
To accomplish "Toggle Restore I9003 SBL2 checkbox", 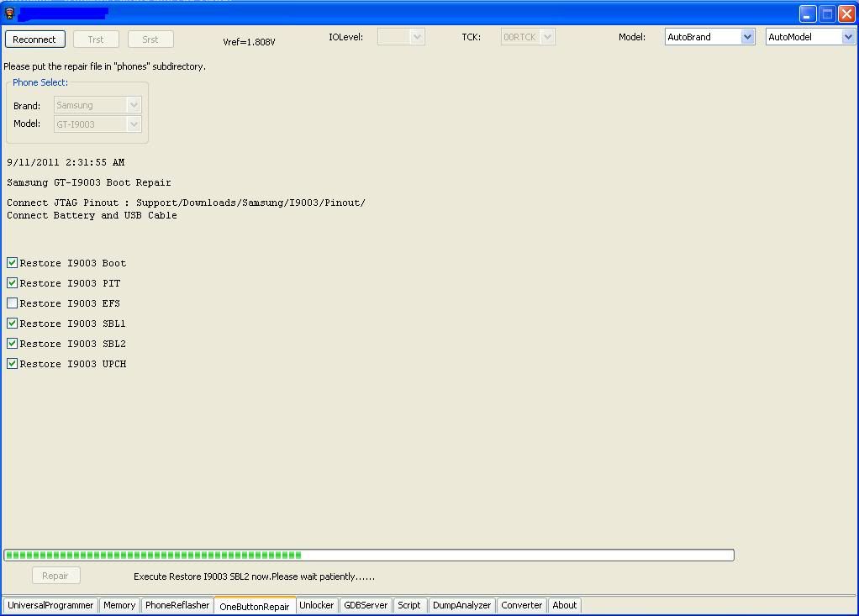I will pos(12,344).
